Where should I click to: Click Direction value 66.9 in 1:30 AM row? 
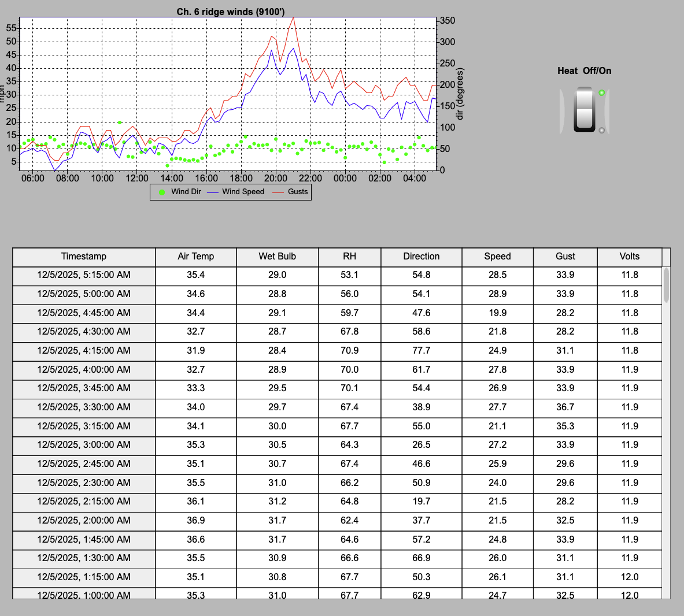tap(422, 558)
